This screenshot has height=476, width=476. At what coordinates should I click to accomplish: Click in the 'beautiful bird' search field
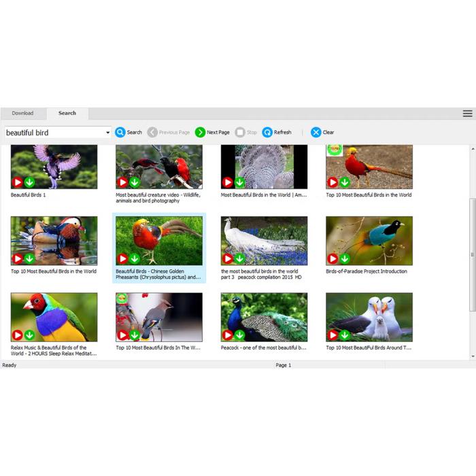point(53,133)
